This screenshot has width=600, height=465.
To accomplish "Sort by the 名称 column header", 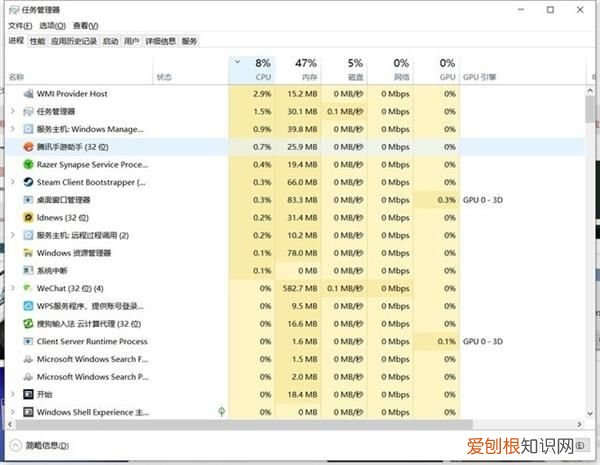I will point(80,70).
